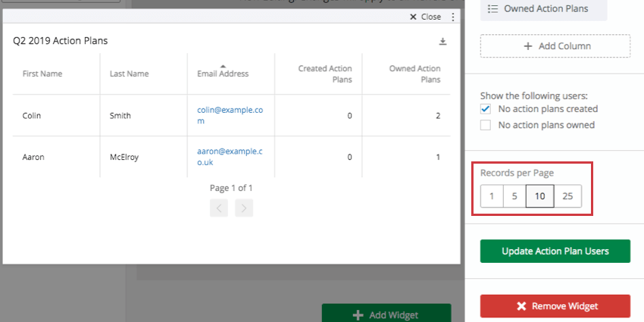Click the Add Widget button
Viewport: 644px width, 322px height.
pyautogui.click(x=386, y=313)
